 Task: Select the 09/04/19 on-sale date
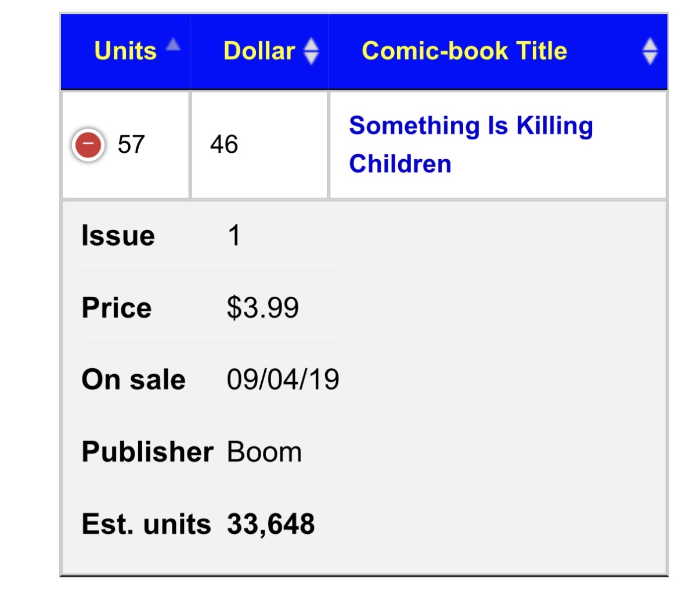(x=283, y=380)
